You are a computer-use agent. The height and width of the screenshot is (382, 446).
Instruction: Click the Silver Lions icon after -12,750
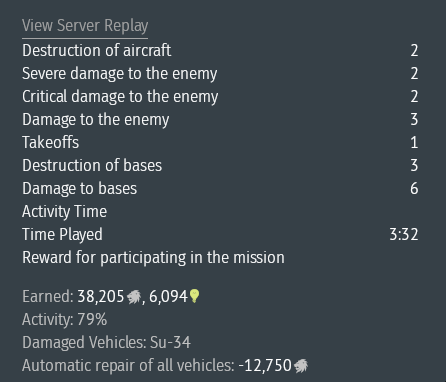(x=301, y=366)
